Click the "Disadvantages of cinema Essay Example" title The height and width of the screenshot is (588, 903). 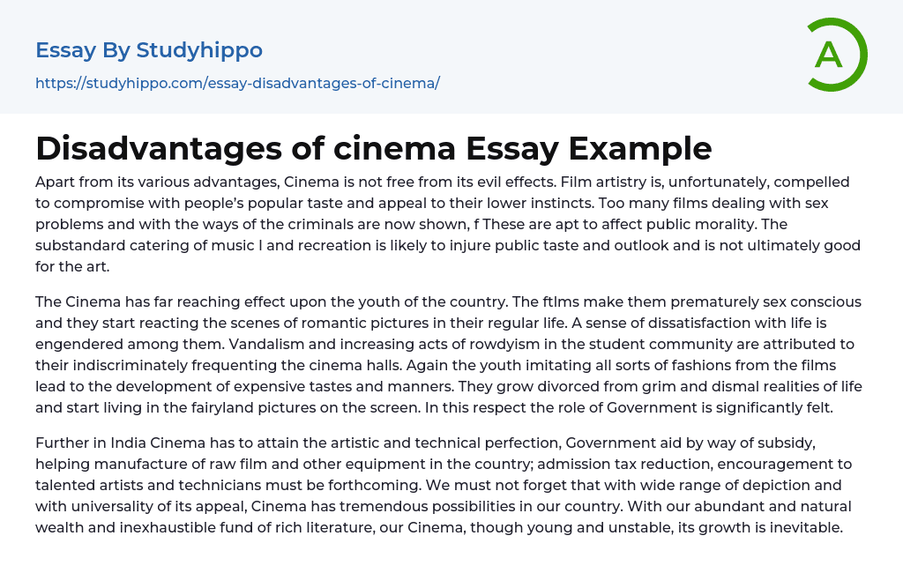373,148
